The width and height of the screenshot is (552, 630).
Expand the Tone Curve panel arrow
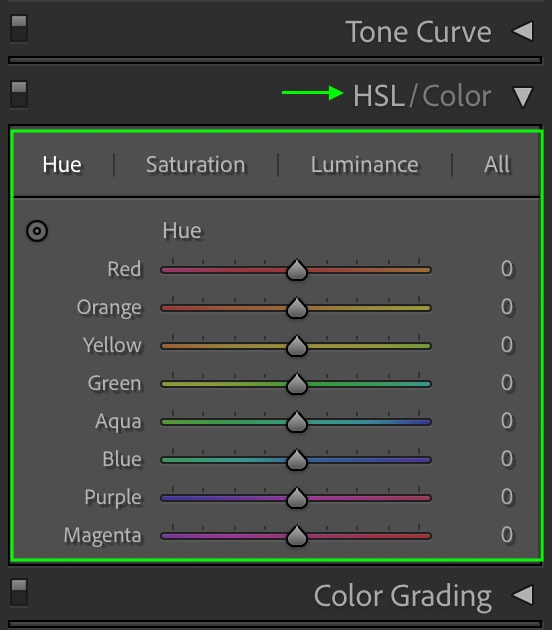[523, 31]
